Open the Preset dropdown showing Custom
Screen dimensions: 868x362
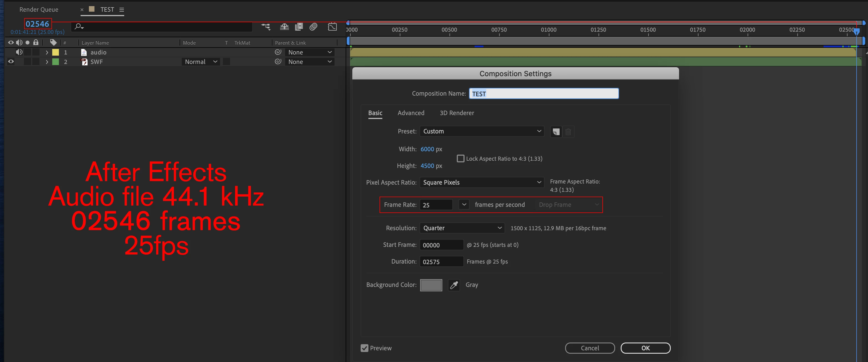pos(482,132)
